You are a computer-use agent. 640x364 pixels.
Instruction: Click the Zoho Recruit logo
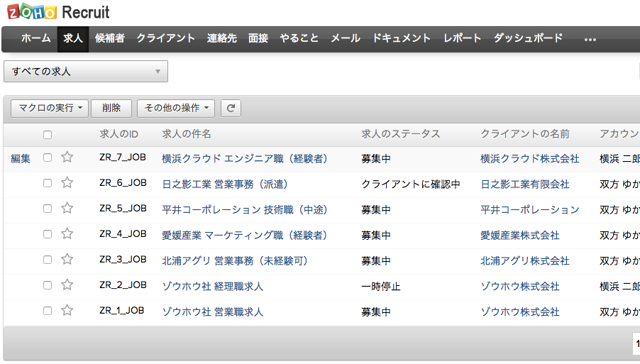pyautogui.click(x=58, y=12)
